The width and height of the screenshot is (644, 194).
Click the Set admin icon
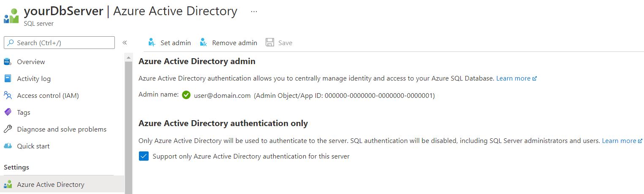152,43
